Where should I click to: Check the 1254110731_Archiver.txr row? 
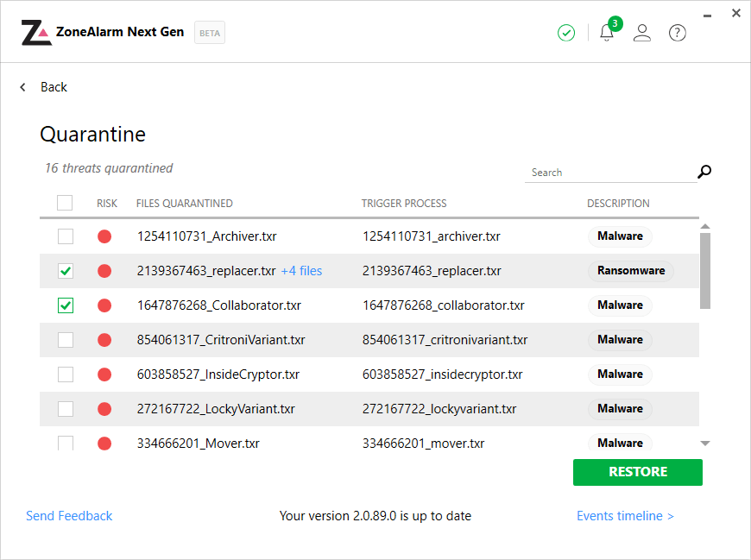(65, 236)
